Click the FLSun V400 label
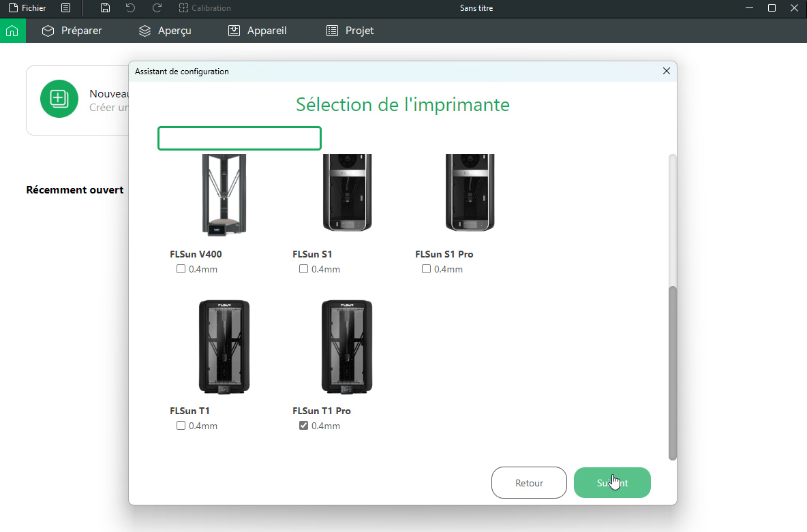Image resolution: width=807 pixels, height=532 pixels. pyautogui.click(x=196, y=254)
